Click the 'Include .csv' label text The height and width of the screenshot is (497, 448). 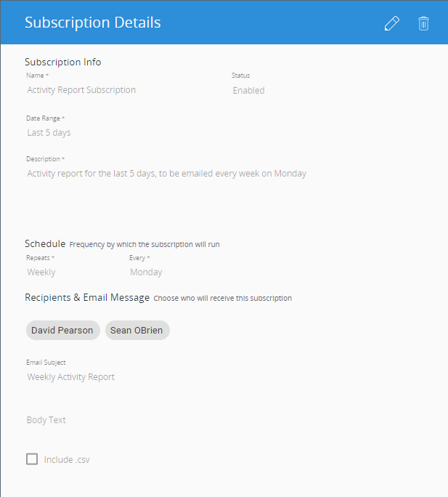point(67,460)
